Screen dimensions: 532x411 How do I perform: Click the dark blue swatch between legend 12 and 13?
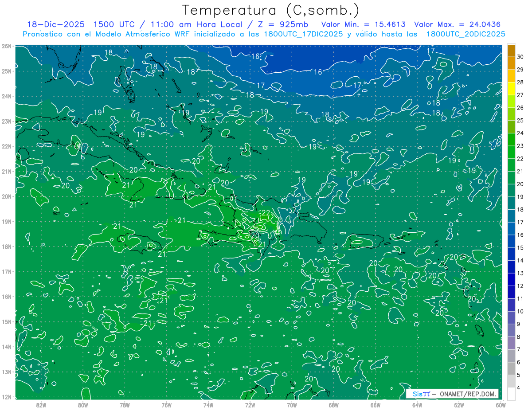coord(511,279)
